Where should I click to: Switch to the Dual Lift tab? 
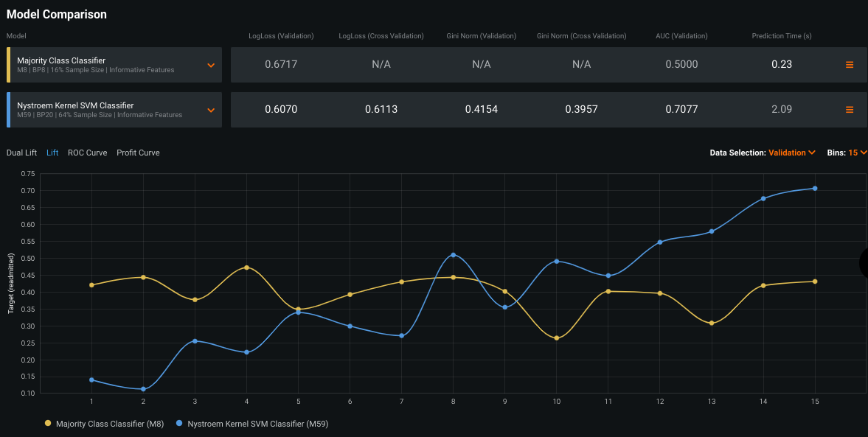pyautogui.click(x=21, y=153)
